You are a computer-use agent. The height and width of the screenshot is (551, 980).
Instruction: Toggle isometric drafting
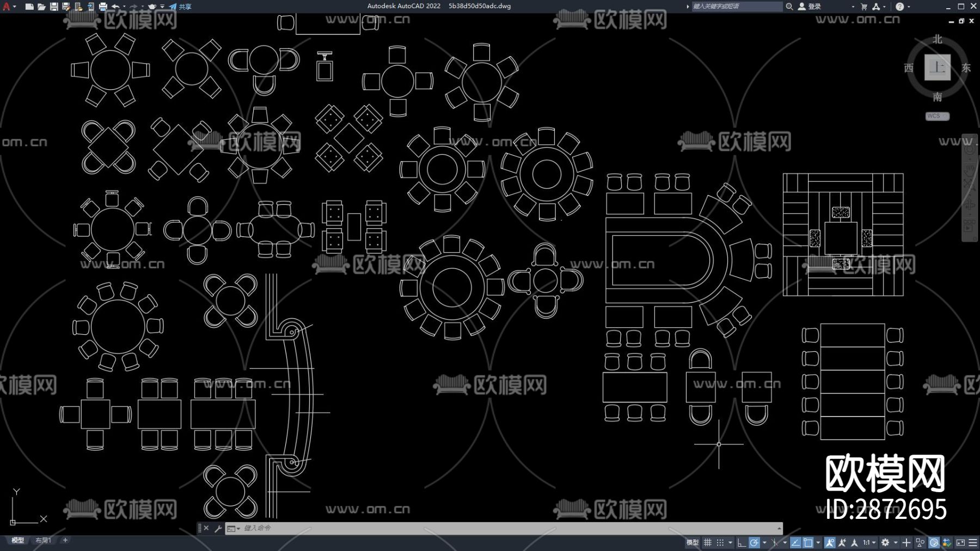(775, 543)
